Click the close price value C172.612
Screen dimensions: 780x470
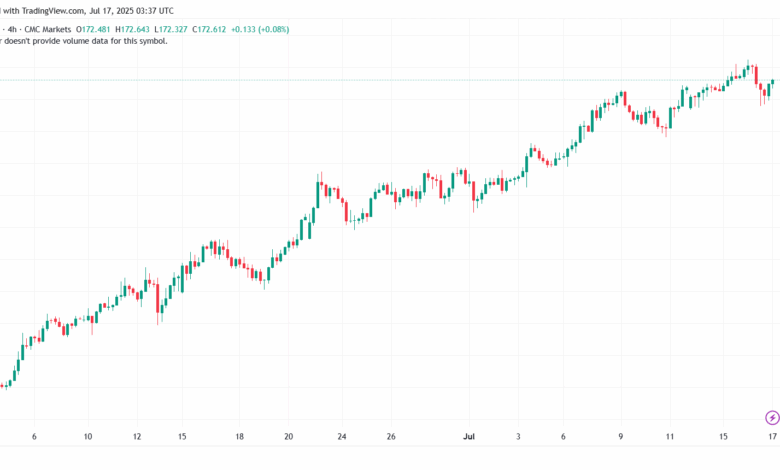click(x=209, y=29)
